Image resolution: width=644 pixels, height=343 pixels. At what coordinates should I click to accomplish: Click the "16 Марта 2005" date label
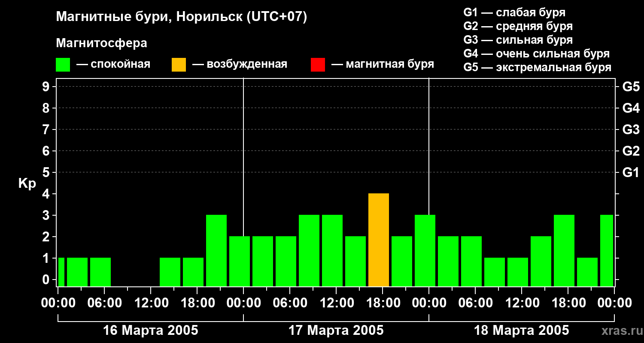(151, 331)
